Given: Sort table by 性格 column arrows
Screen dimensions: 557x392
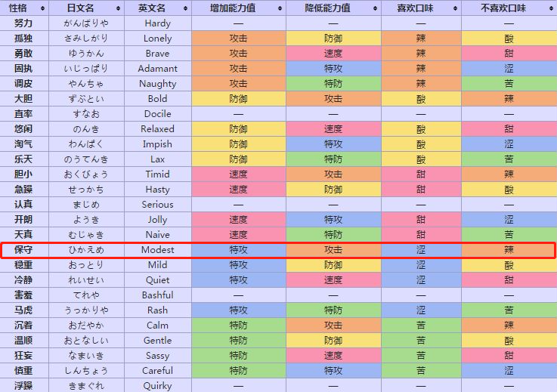Looking at the screenshot, I should coord(42,8).
